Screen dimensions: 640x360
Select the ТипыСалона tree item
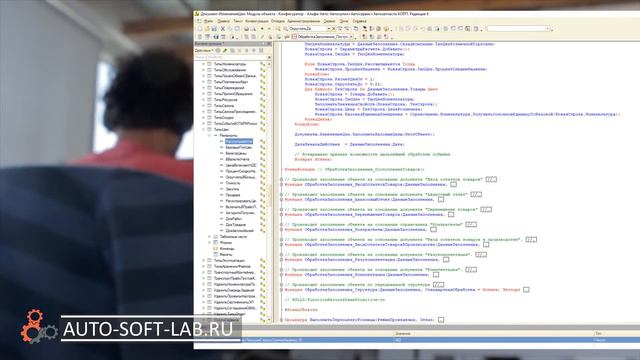pos(224,106)
